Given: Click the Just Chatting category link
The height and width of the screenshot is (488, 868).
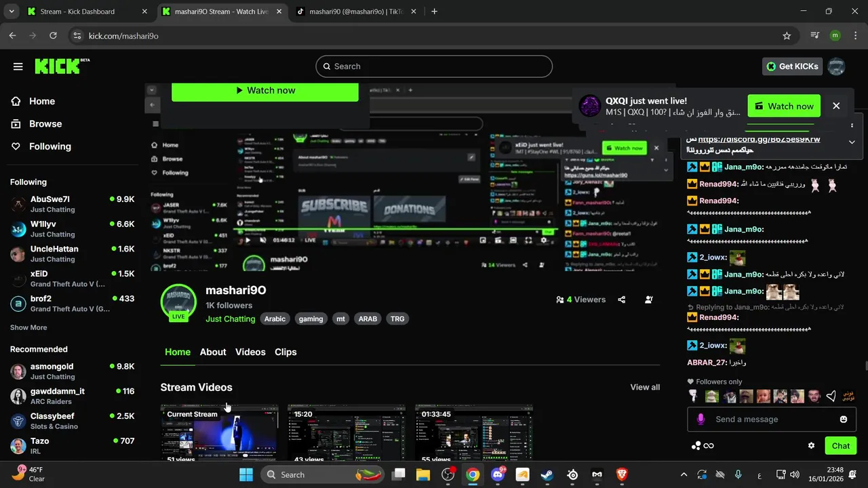Looking at the screenshot, I should [x=231, y=319].
